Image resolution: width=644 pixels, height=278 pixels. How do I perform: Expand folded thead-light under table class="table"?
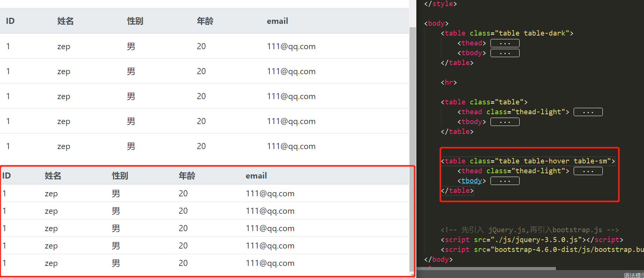coord(588,112)
